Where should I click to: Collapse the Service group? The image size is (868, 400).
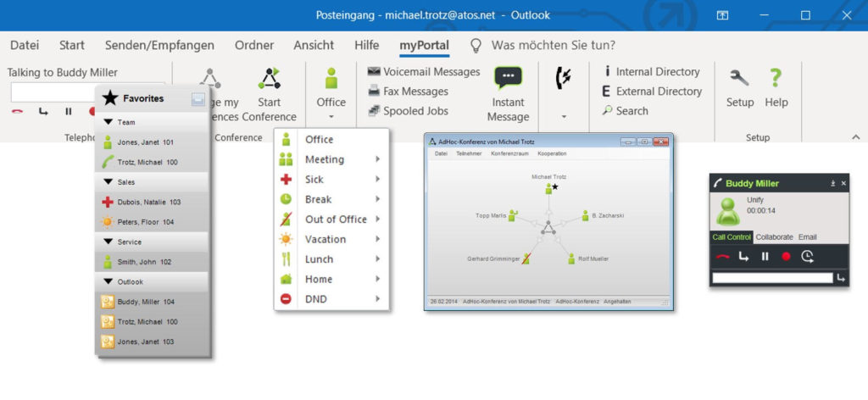coord(108,242)
